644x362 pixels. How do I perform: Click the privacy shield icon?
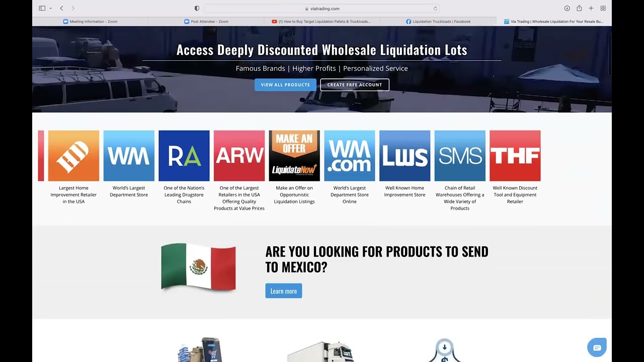click(x=197, y=8)
